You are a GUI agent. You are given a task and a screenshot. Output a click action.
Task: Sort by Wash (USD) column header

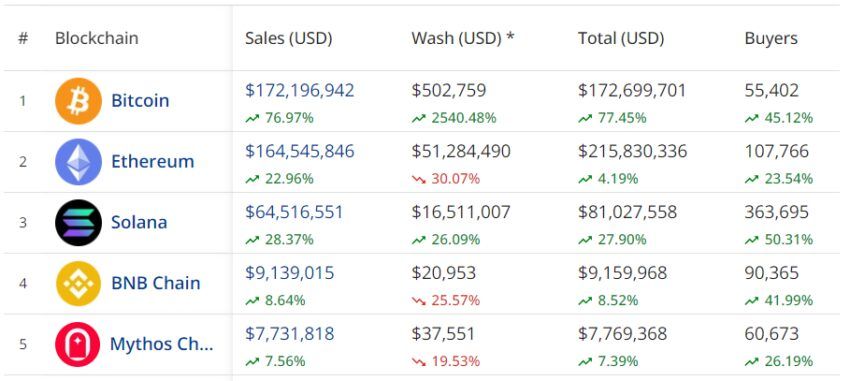pos(462,38)
